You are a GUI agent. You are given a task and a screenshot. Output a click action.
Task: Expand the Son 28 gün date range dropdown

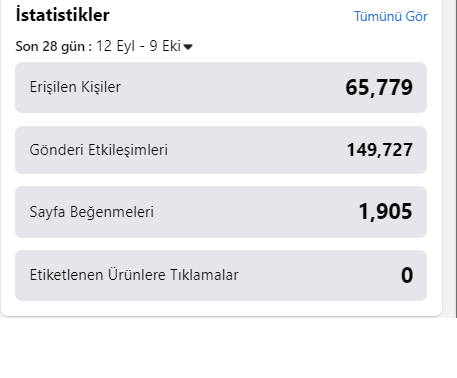104,46
